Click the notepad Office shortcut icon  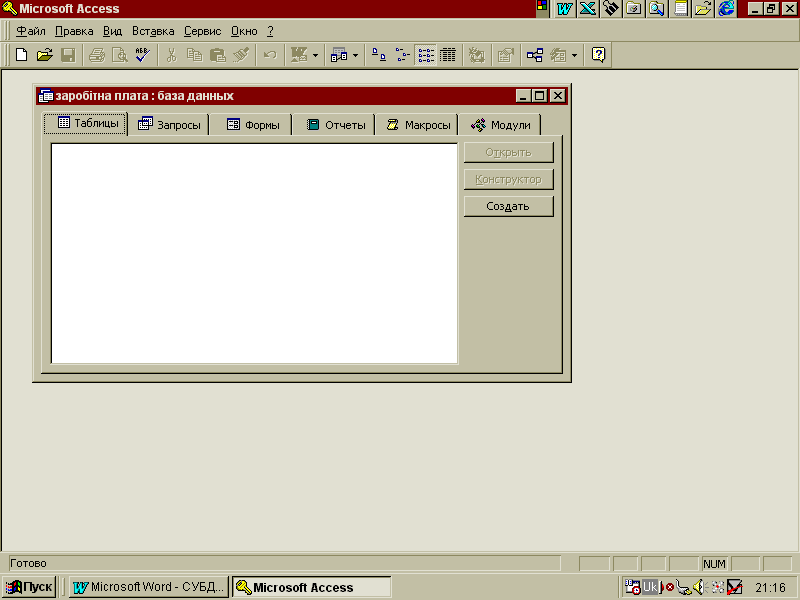[x=680, y=8]
